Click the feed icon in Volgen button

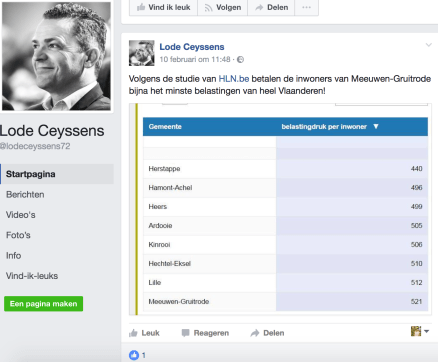208,8
